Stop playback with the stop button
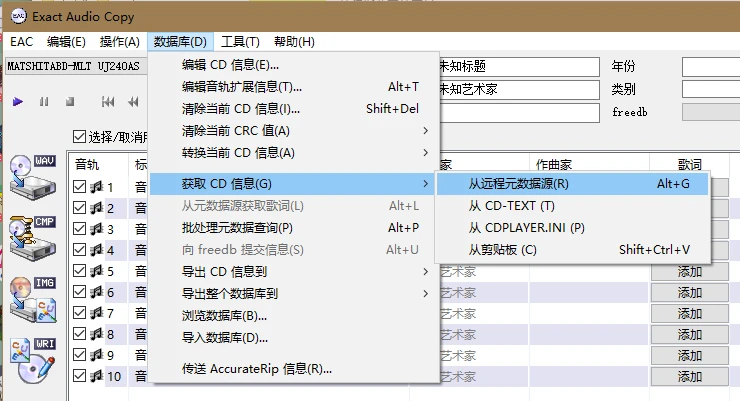 [x=70, y=101]
